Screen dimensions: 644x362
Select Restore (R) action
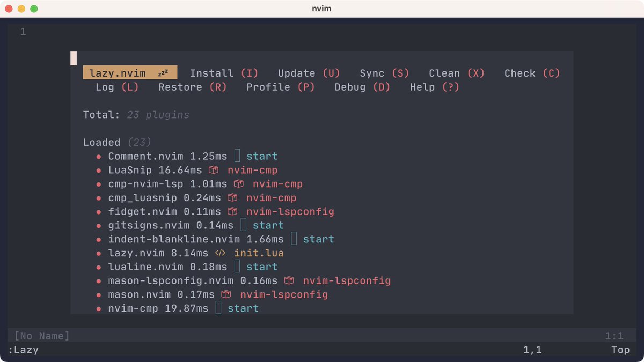click(x=193, y=87)
